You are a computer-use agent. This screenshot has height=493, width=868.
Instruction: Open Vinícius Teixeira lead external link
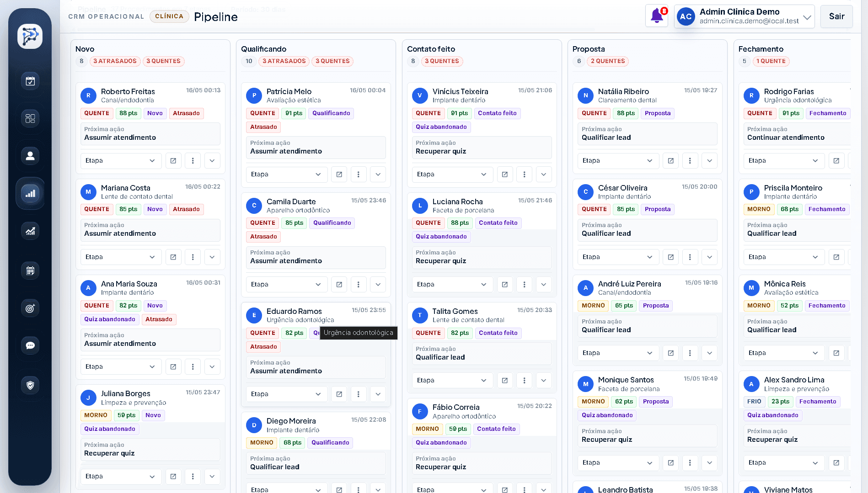(505, 175)
